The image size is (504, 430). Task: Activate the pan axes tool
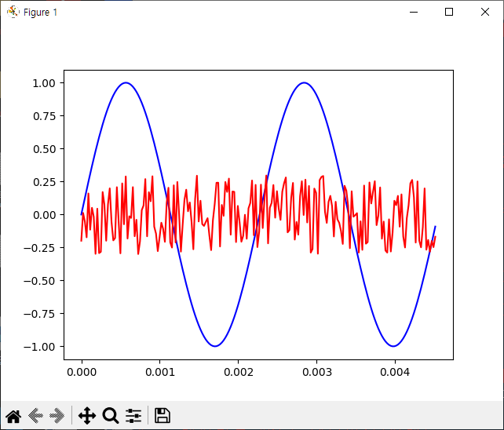[x=87, y=416]
